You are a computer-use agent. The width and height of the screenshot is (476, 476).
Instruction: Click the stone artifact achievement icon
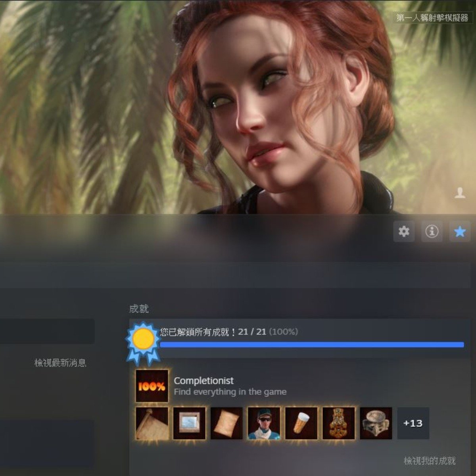pyautogui.click(x=376, y=423)
